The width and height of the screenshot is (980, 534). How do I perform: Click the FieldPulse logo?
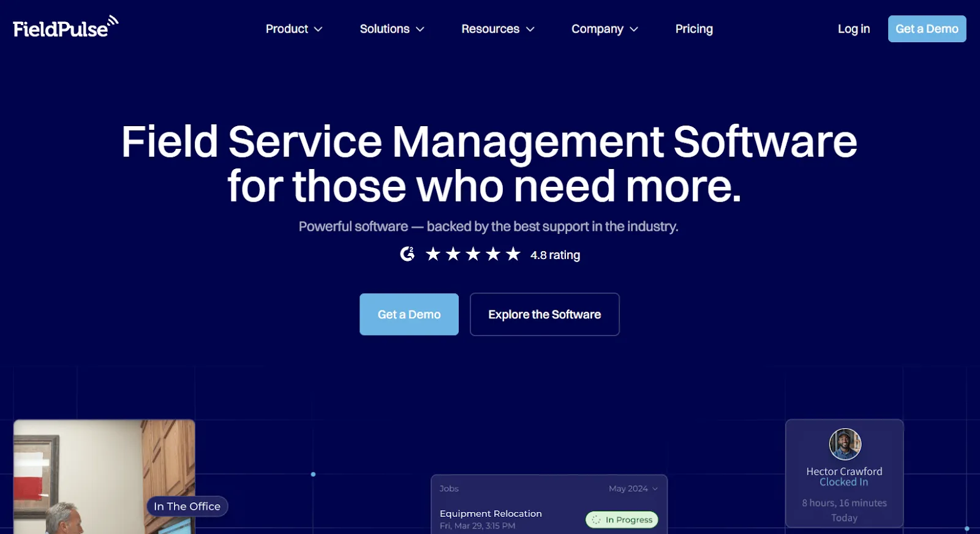[x=66, y=27]
